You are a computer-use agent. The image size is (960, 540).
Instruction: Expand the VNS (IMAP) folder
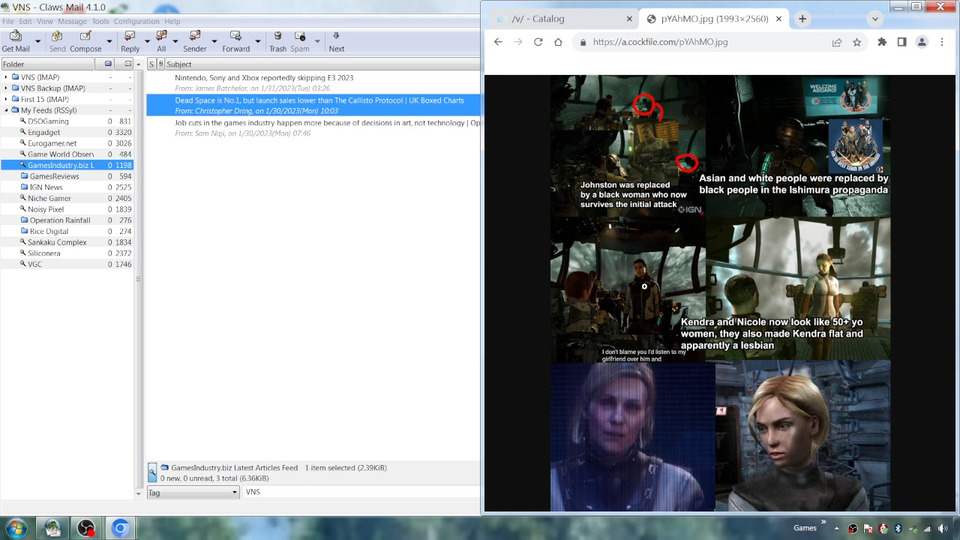pos(6,77)
